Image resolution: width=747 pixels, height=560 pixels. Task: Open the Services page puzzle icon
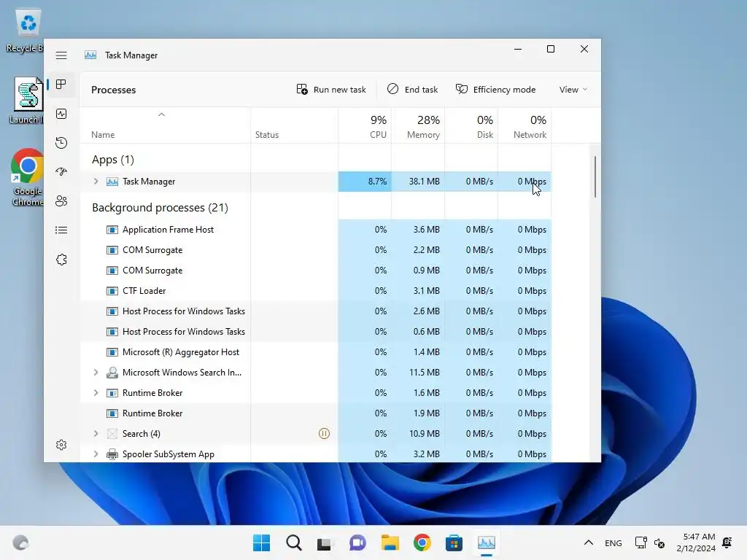(61, 260)
